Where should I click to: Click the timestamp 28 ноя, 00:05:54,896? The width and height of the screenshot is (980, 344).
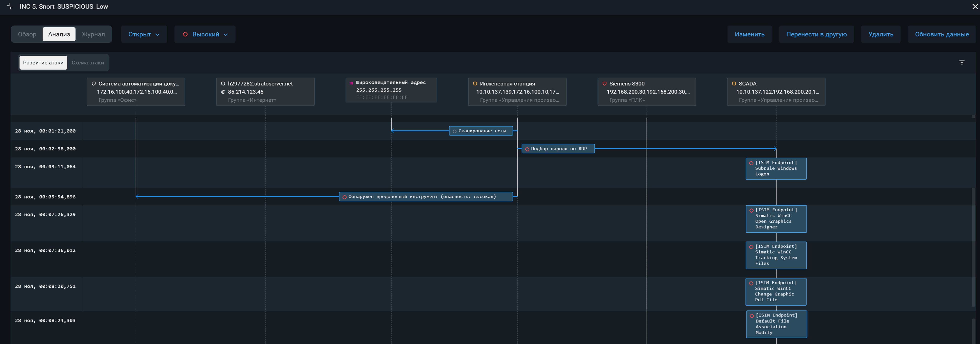(45, 197)
